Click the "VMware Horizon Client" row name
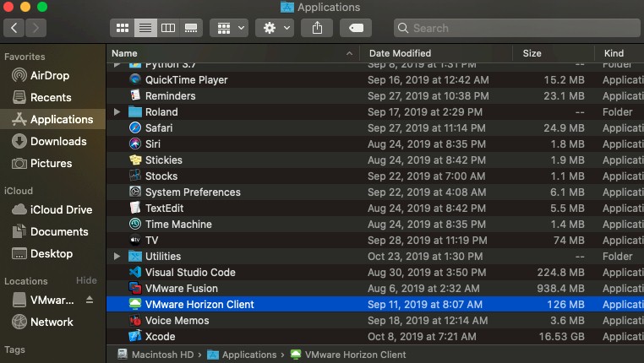644x363 pixels. pos(199,305)
